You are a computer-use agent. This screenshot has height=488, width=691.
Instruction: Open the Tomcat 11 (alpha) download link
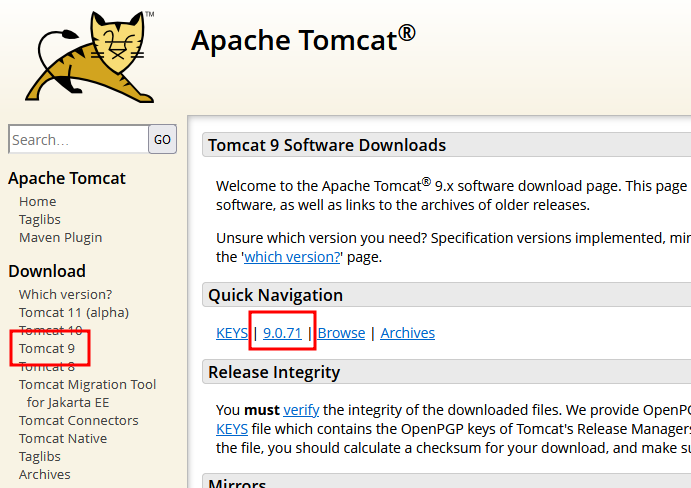(x=74, y=313)
